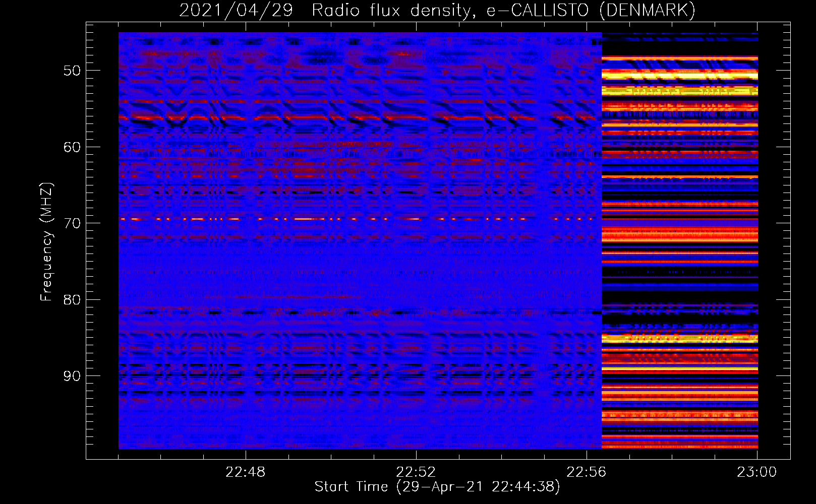Click the 60 frequency tick label

[72, 147]
